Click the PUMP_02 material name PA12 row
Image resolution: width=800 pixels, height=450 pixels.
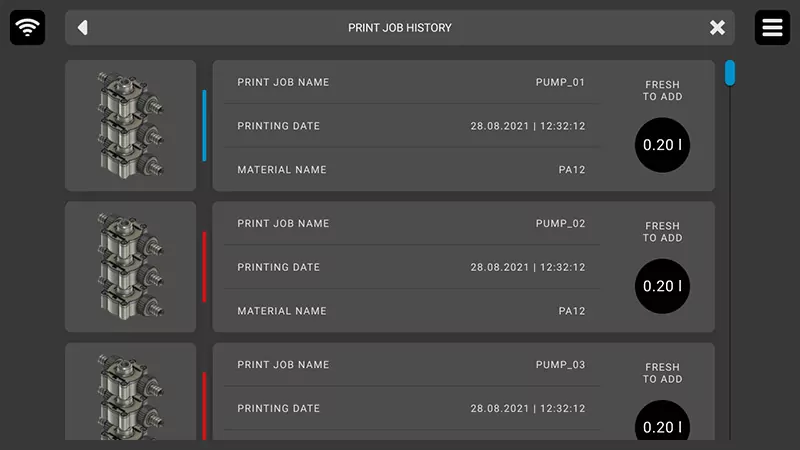411,311
